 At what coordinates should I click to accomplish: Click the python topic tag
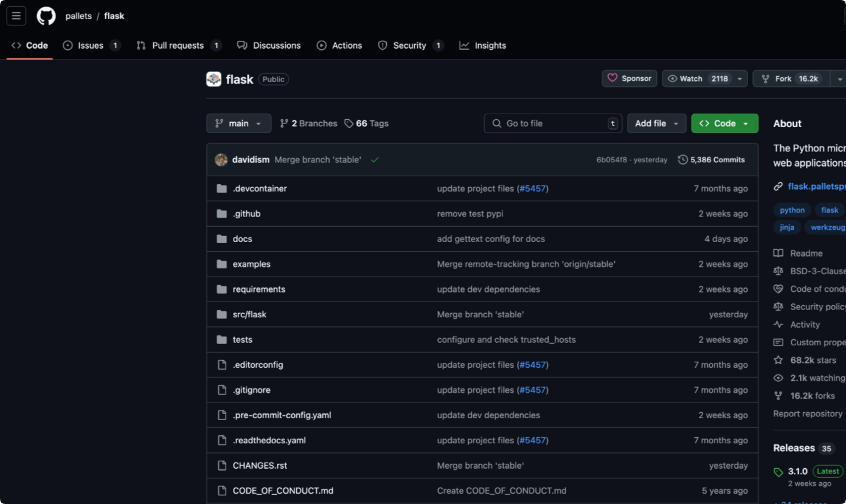coord(792,210)
